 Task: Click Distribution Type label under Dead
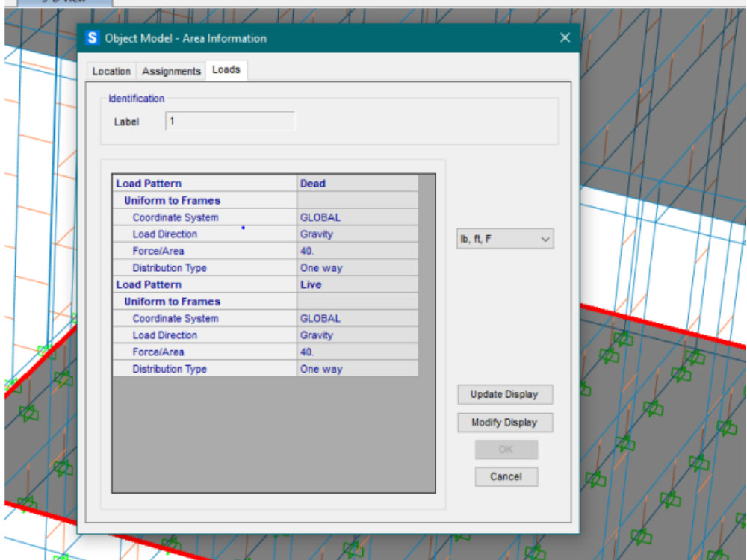pyautogui.click(x=170, y=267)
